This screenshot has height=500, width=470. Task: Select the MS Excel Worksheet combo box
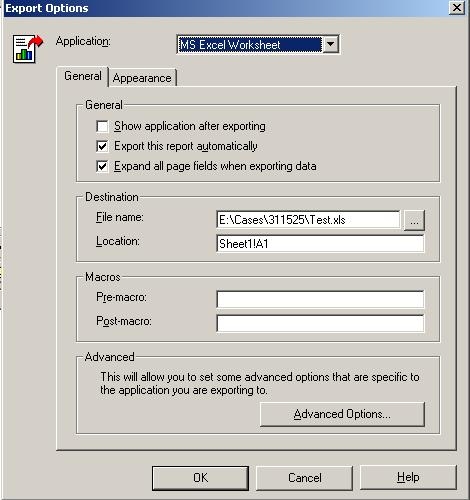pyautogui.click(x=258, y=44)
